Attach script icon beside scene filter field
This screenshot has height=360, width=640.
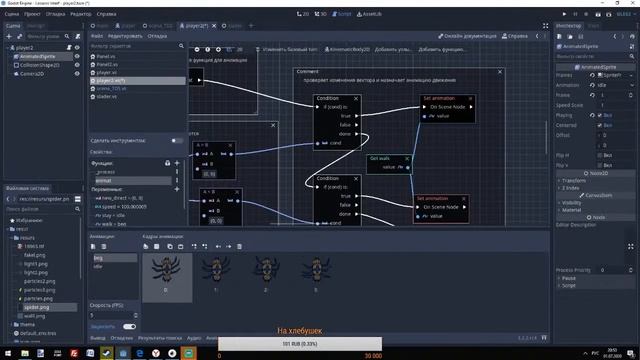[78, 36]
